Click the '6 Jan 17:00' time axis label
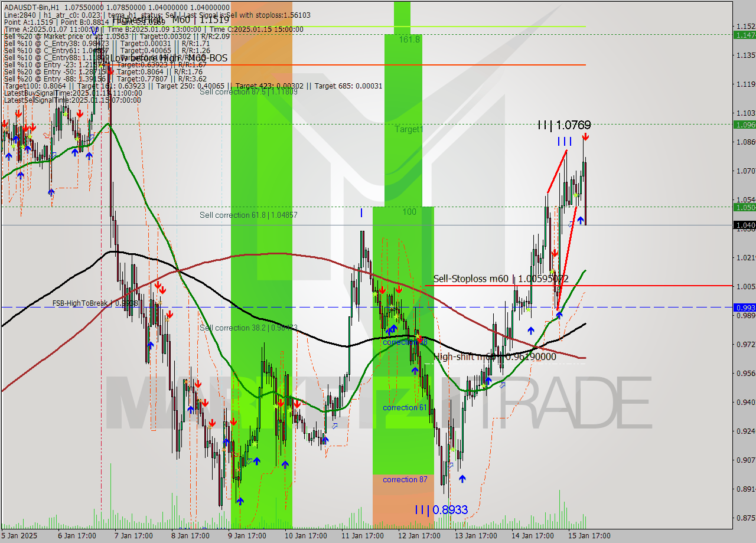756x543 pixels. [77, 536]
